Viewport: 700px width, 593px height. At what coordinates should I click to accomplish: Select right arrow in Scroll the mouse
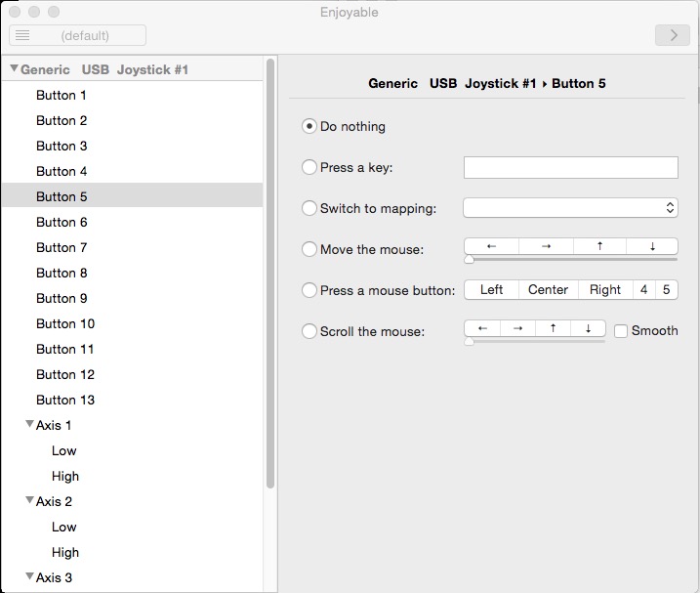[x=517, y=328]
